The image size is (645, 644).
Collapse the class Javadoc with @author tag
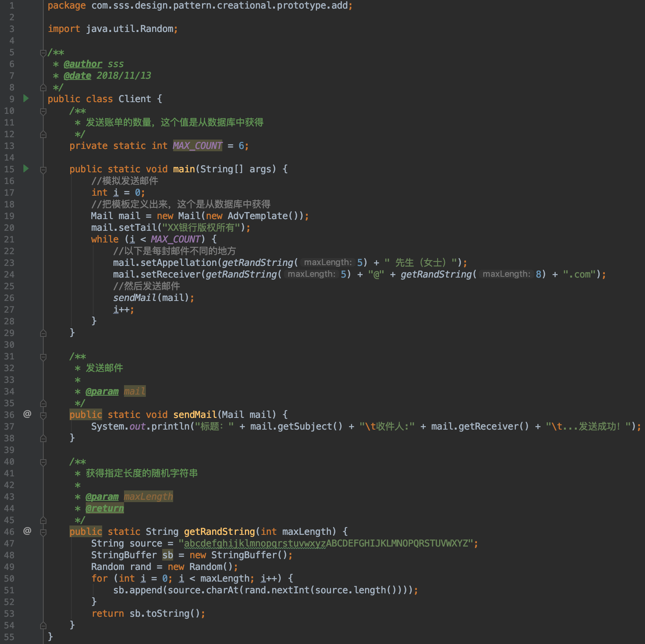[x=43, y=53]
